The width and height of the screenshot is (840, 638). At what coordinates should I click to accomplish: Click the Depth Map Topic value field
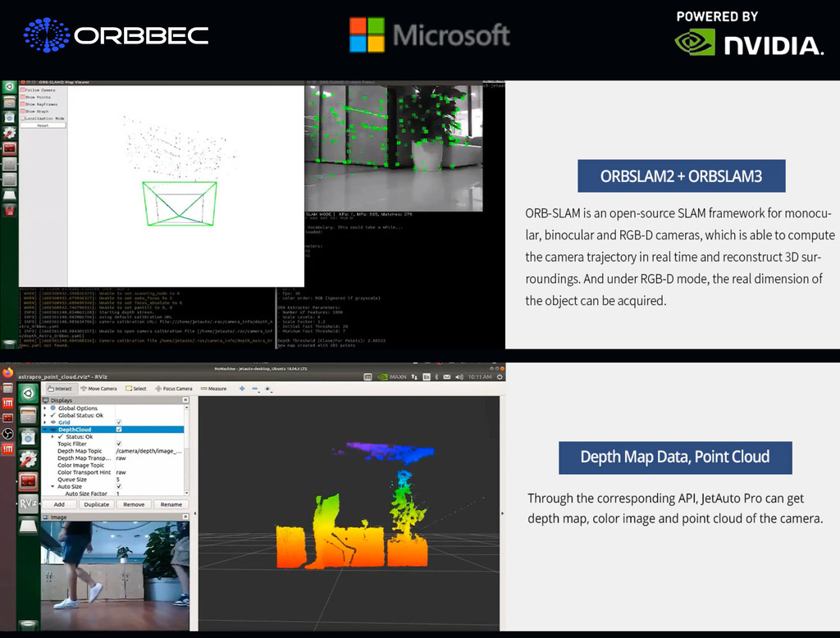click(149, 451)
